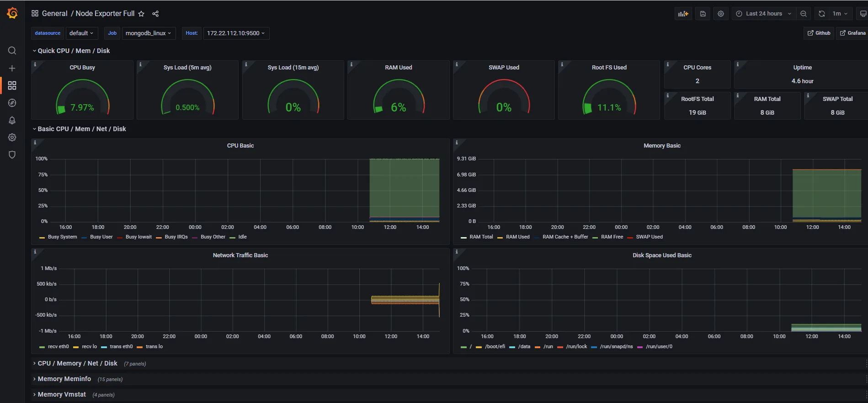Open the Host 172.22.112.10:9500 dropdown
The image size is (868, 403).
coord(236,33)
